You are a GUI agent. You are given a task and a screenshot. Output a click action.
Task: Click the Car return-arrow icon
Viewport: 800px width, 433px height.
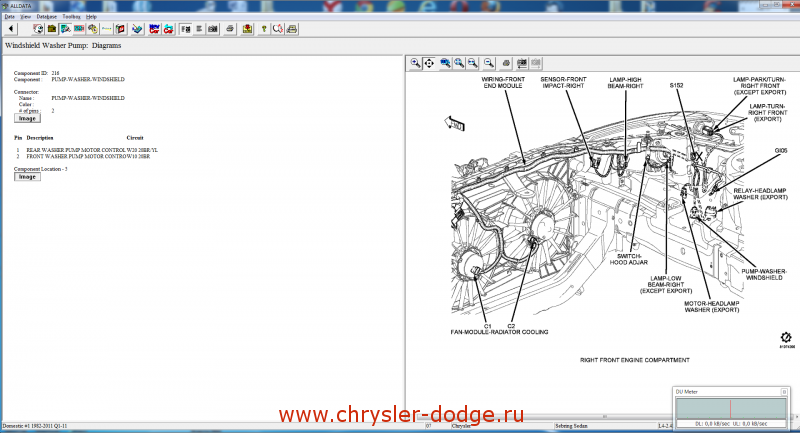point(168,29)
